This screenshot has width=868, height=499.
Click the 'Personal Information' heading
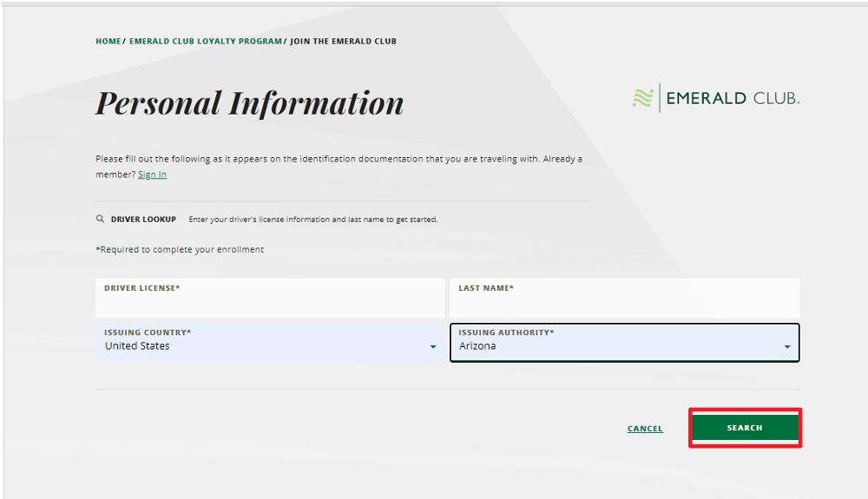coord(250,103)
